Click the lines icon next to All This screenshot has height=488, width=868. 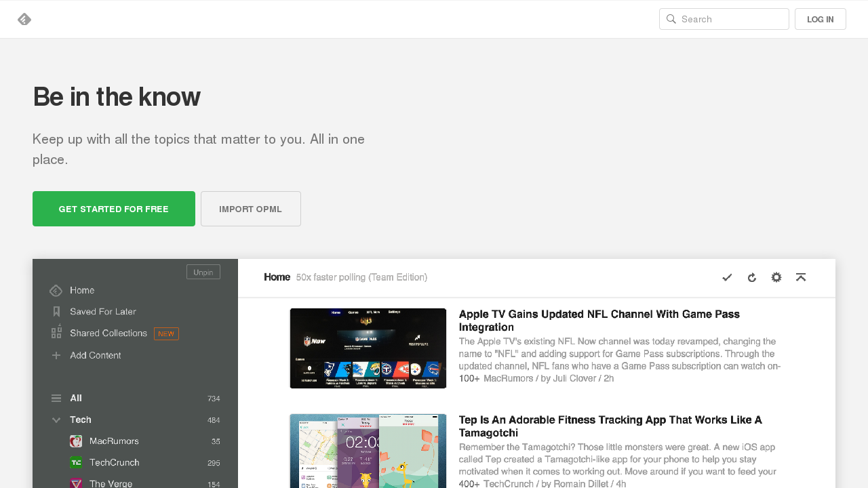56,399
